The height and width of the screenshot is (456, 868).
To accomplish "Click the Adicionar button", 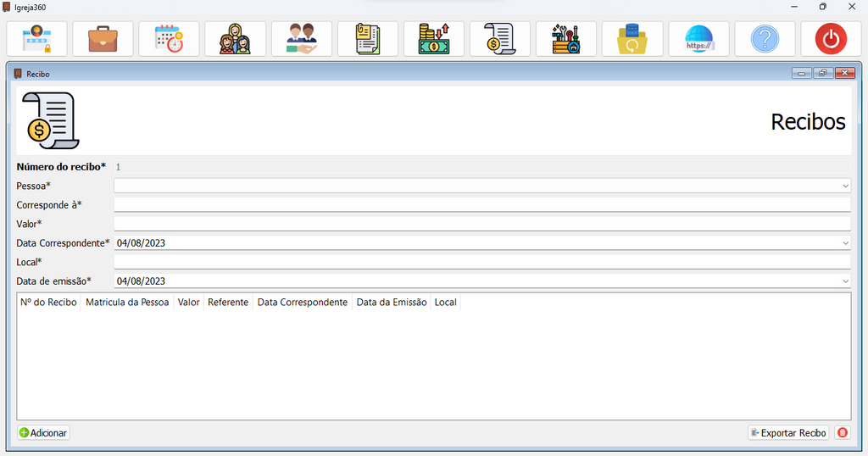I will tap(43, 433).
